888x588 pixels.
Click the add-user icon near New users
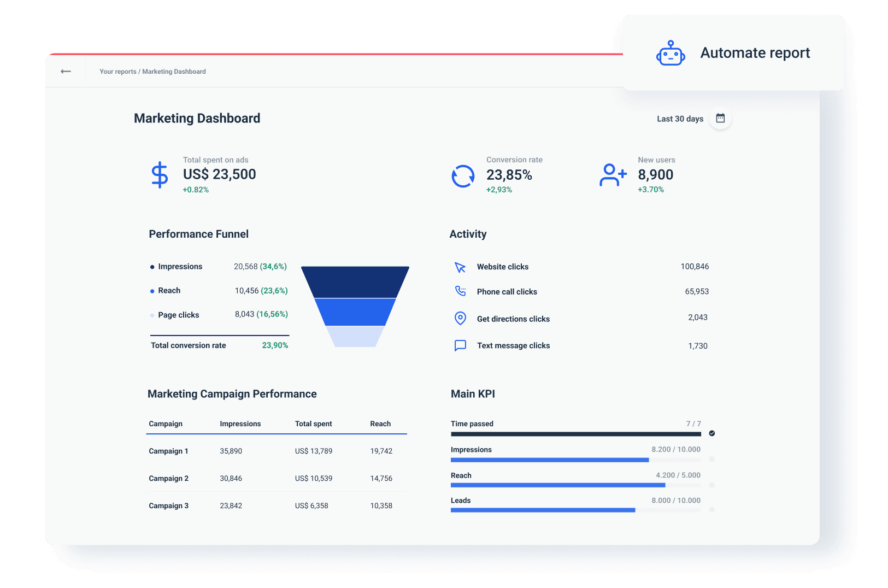pyautogui.click(x=613, y=174)
